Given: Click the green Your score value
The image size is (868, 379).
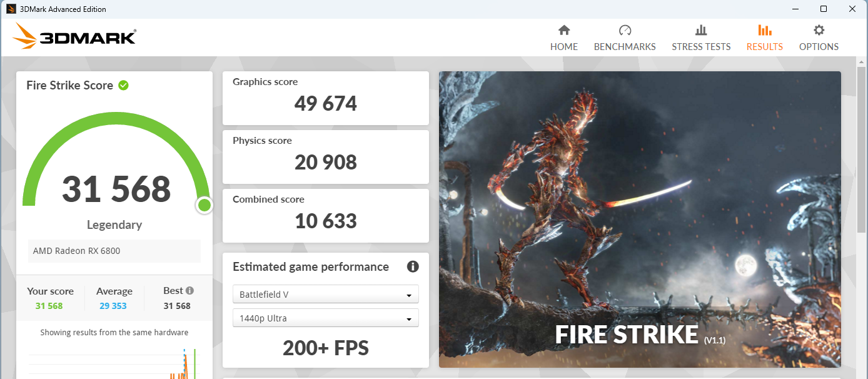Looking at the screenshot, I should 49,306.
